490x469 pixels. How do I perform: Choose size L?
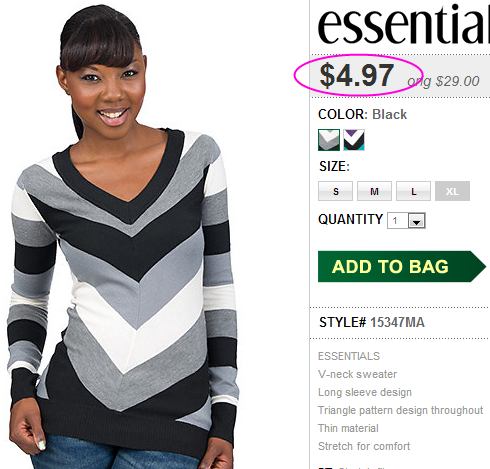tap(413, 191)
